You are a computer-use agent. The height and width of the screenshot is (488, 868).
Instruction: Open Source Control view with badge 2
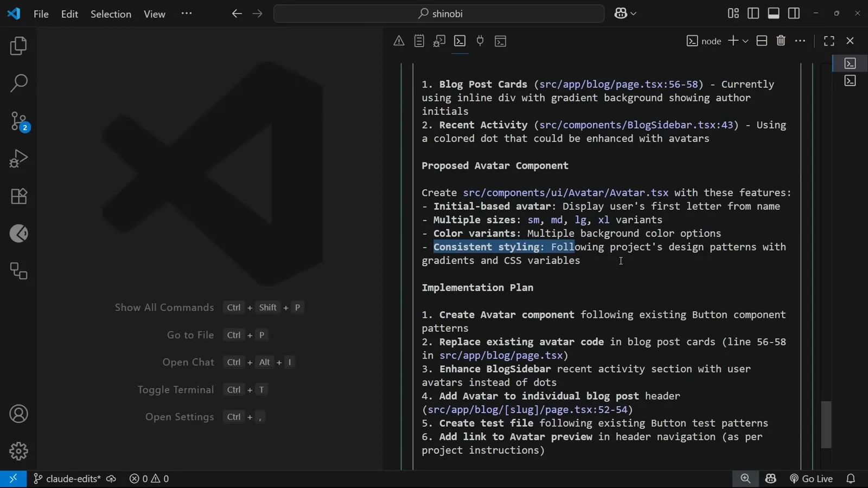pos(18,121)
